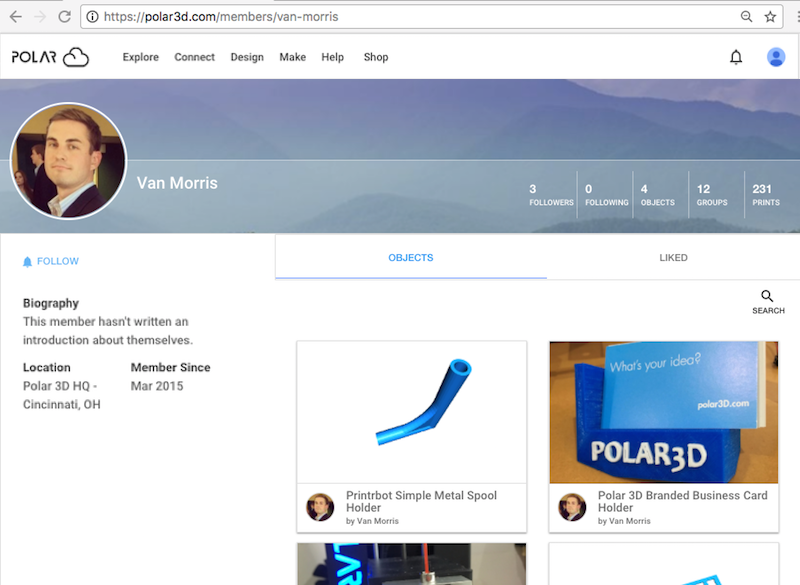800x585 pixels.
Task: Switch to the Objects tab
Action: [x=411, y=258]
